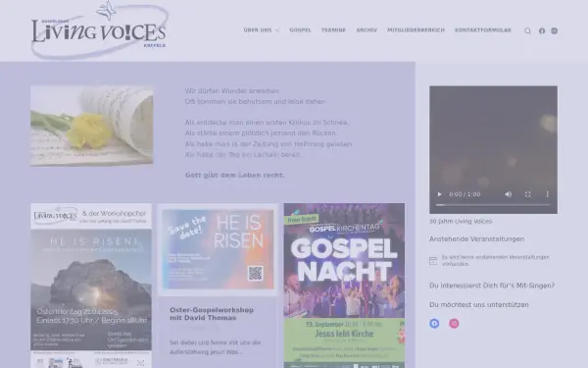The height and width of the screenshot is (368, 588).
Task: Click 'Du interessierst Dich für's Mit-Singen?' link
Action: tap(492, 286)
